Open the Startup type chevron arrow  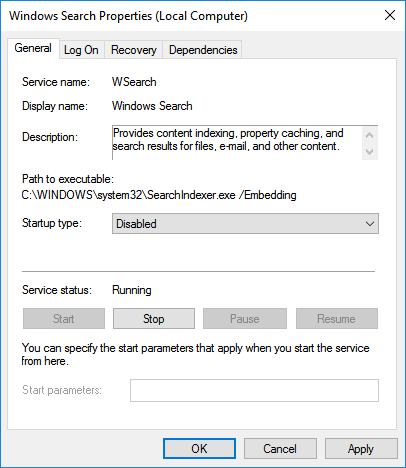(x=370, y=224)
